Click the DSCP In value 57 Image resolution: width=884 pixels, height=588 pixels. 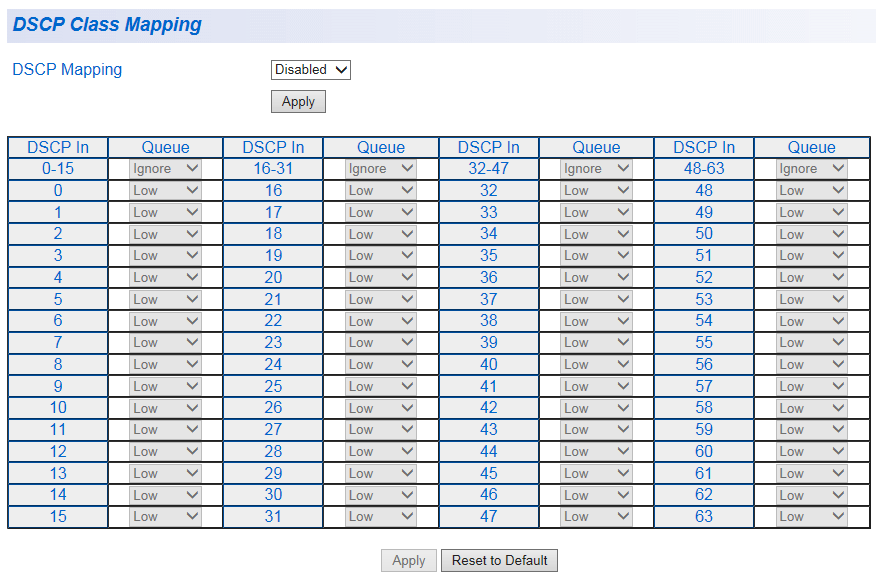(704, 386)
